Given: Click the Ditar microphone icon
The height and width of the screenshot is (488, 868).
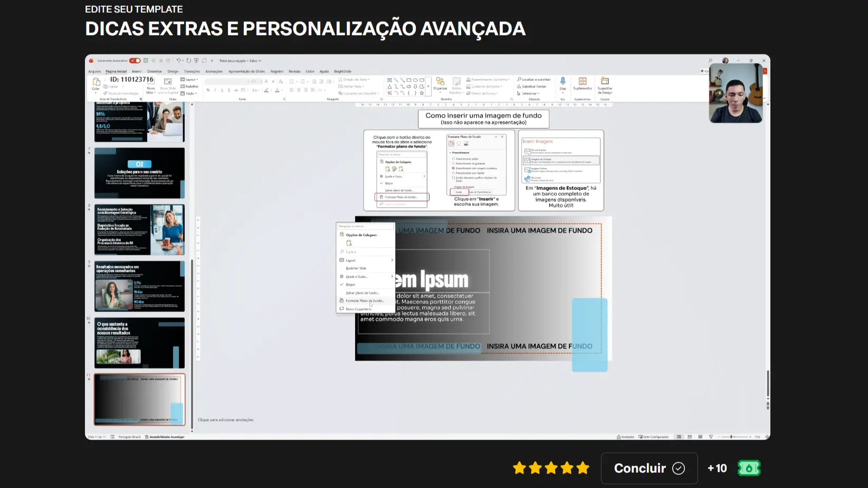Looking at the screenshot, I should pos(563,82).
